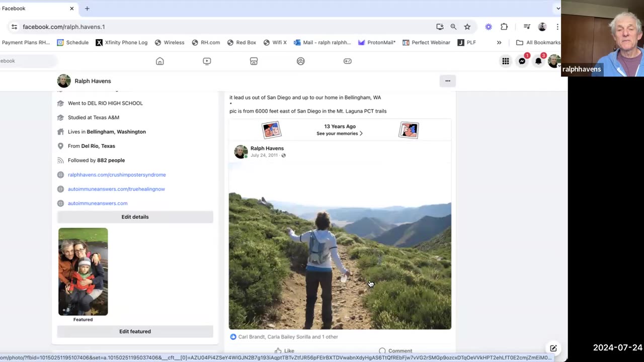644x362 pixels.
Task: Open new browser tab plus button
Action: (x=87, y=9)
